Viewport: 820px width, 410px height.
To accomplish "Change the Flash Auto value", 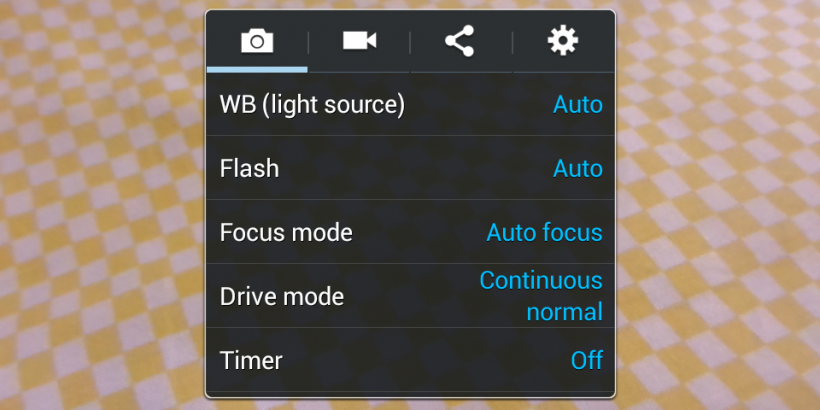I will click(x=578, y=168).
